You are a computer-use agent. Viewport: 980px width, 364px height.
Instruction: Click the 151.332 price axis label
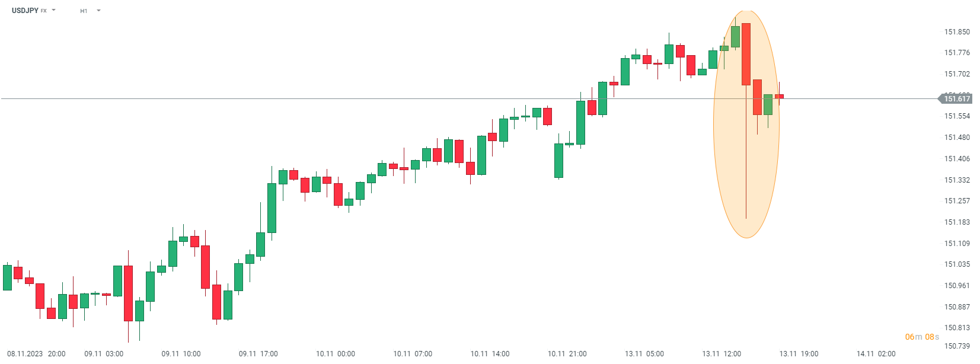[x=957, y=180]
